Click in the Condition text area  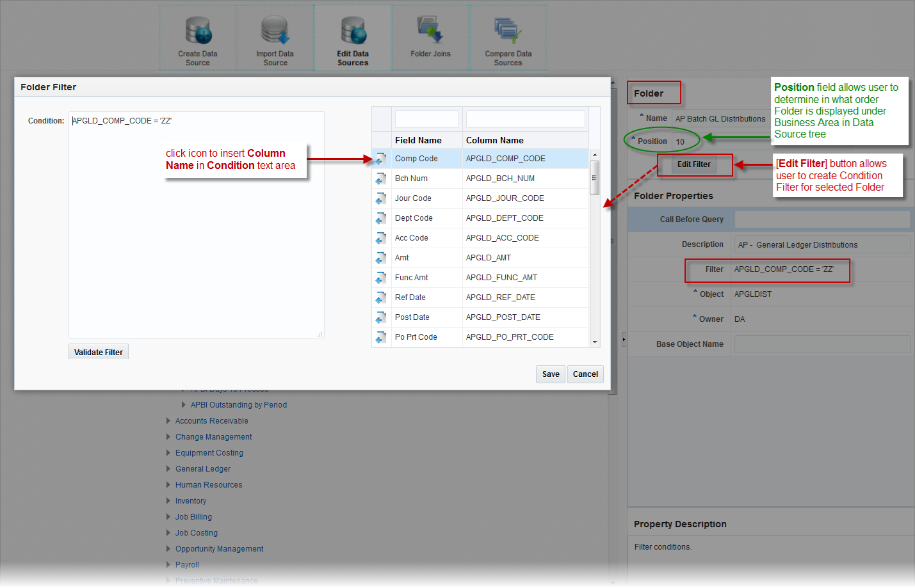(x=197, y=225)
